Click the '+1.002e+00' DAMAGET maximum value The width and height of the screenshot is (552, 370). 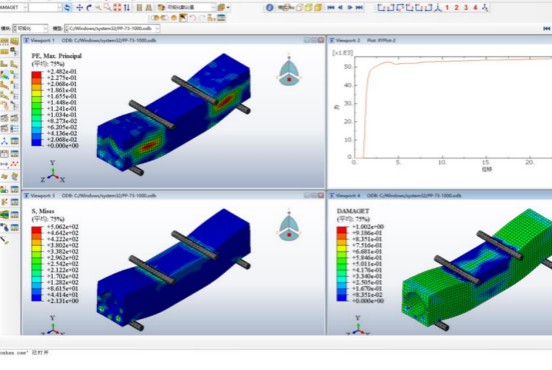coord(368,227)
